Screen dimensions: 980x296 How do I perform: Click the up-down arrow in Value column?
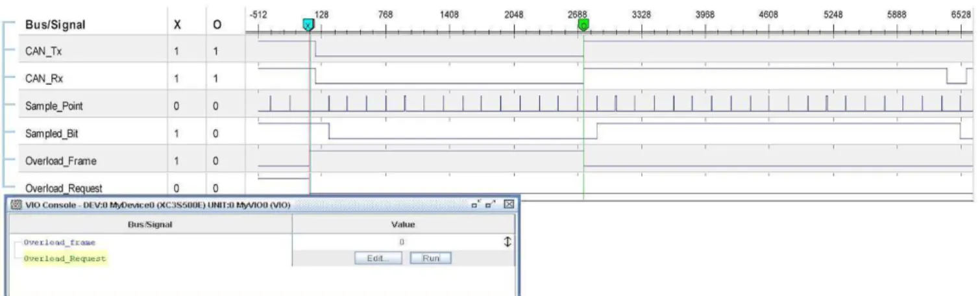coord(508,242)
